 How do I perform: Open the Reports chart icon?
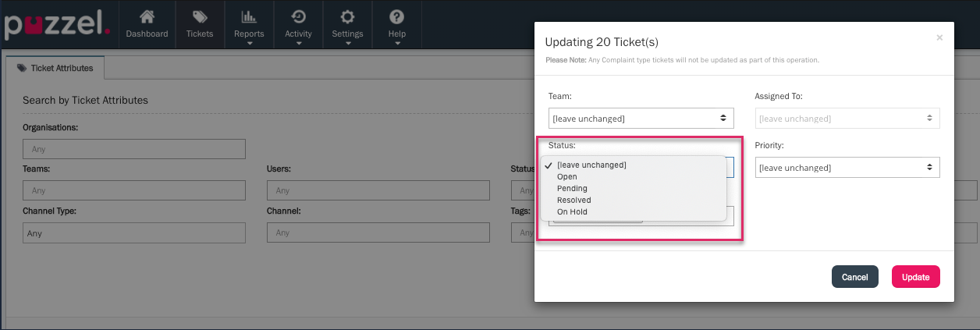point(249,16)
